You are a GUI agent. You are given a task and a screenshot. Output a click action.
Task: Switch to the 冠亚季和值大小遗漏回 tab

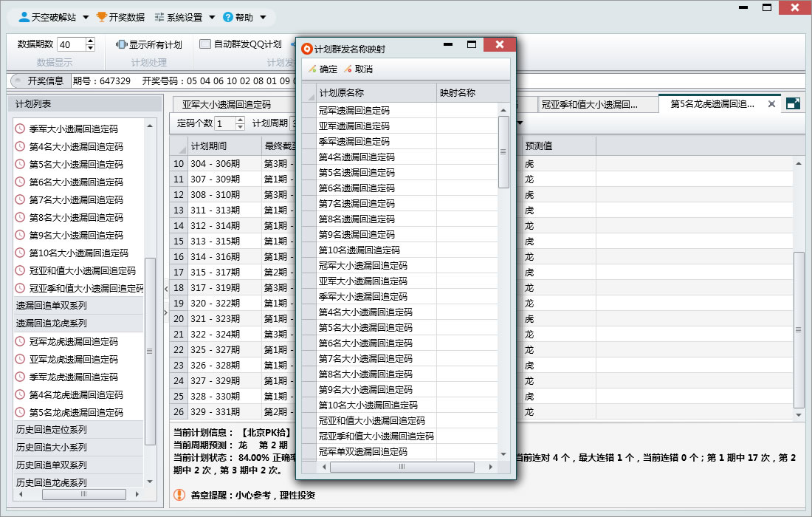tap(589, 105)
